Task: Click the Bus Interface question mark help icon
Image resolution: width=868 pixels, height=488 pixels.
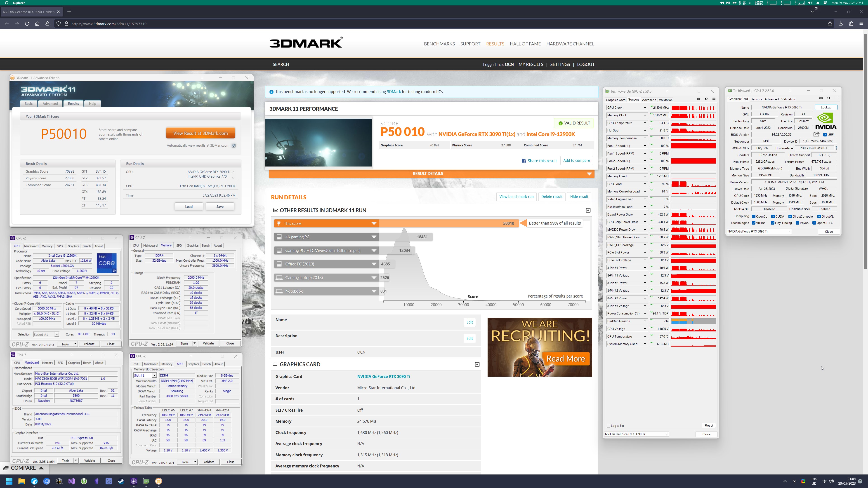Action: tap(836, 148)
